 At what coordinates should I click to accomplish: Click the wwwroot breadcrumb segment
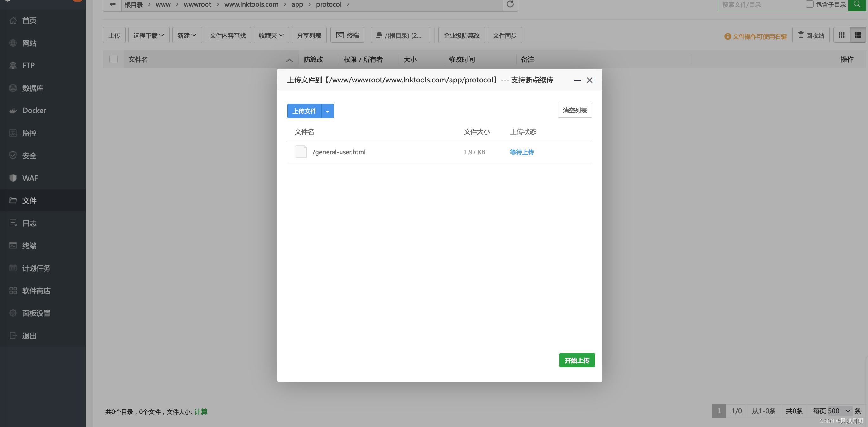coord(197,5)
